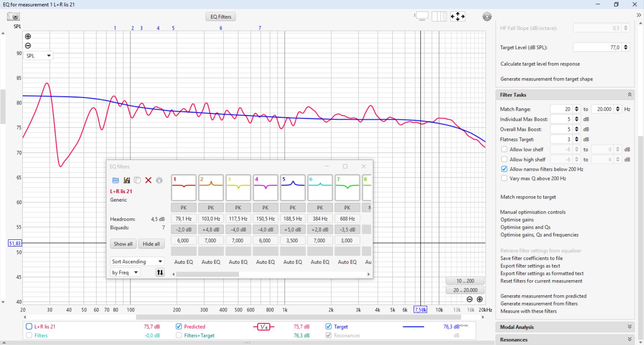Collapse Filter Tasks section
This screenshot has height=345, width=644.
pos(630,95)
